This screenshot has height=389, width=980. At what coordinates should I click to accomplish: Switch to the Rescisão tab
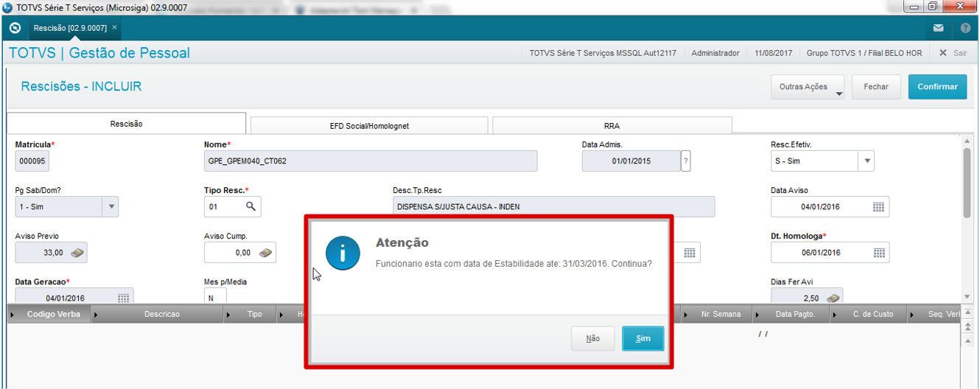[x=126, y=124]
